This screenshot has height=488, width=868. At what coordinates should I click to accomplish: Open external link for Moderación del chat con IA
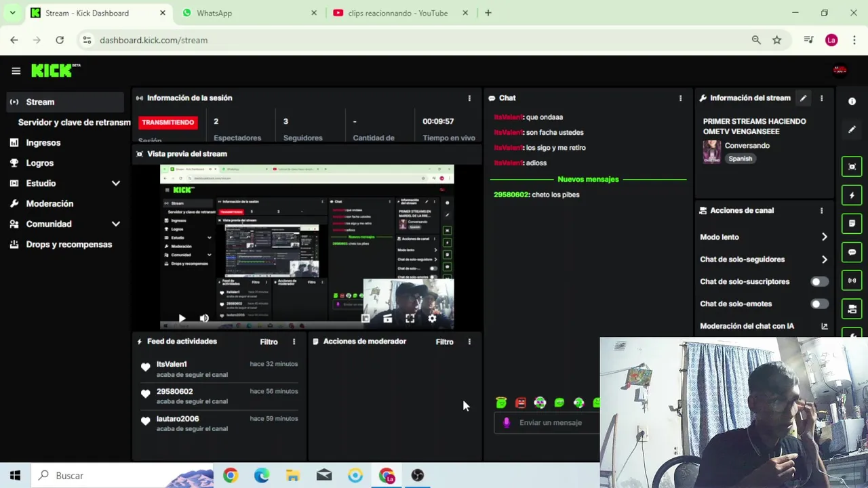824,326
